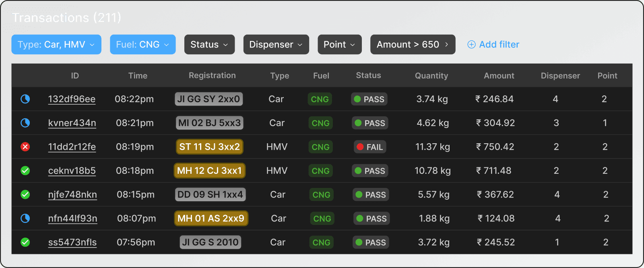Click the in-progress status icon for 132df96ee

25,99
